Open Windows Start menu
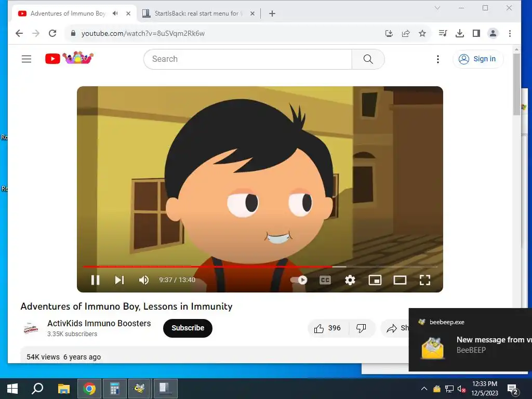 12,389
